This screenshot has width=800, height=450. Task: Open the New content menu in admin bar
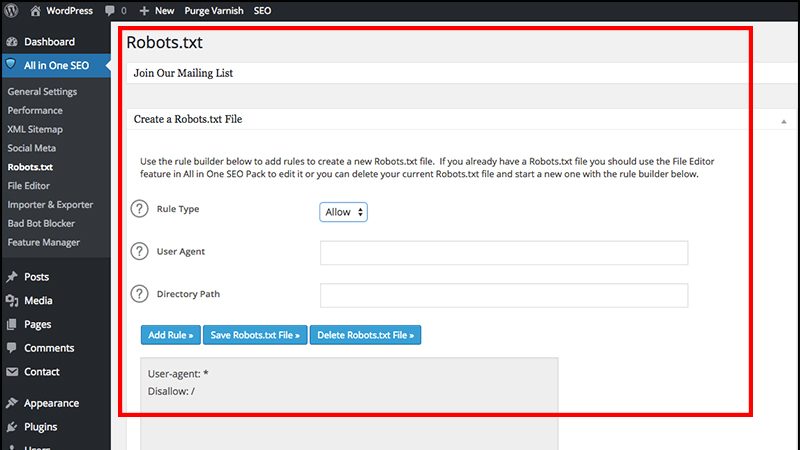point(157,11)
